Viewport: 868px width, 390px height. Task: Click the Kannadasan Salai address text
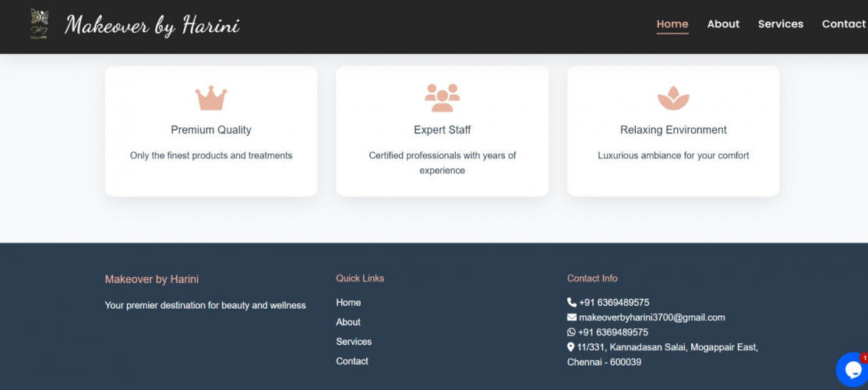tap(662, 355)
